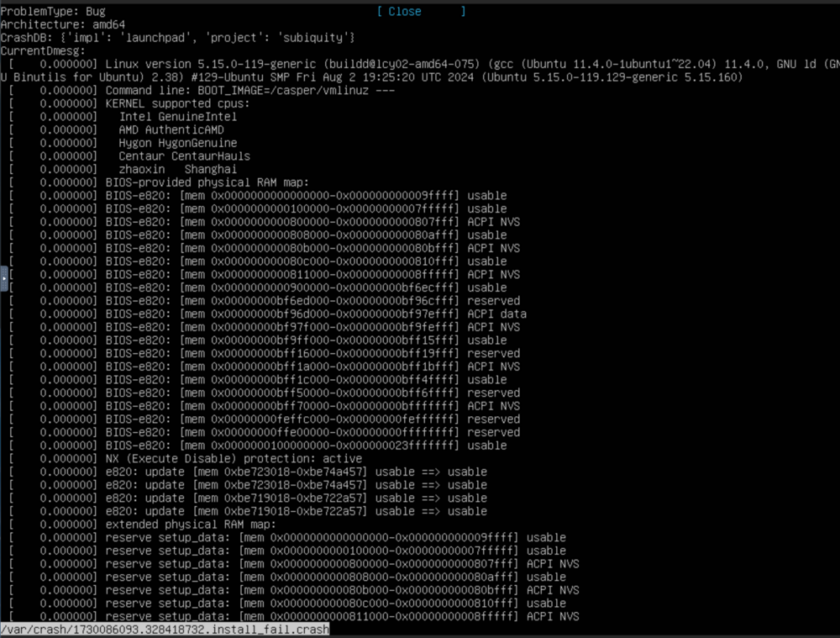Expand the side panel handle on left edge
The image size is (840, 638).
coord(3,279)
